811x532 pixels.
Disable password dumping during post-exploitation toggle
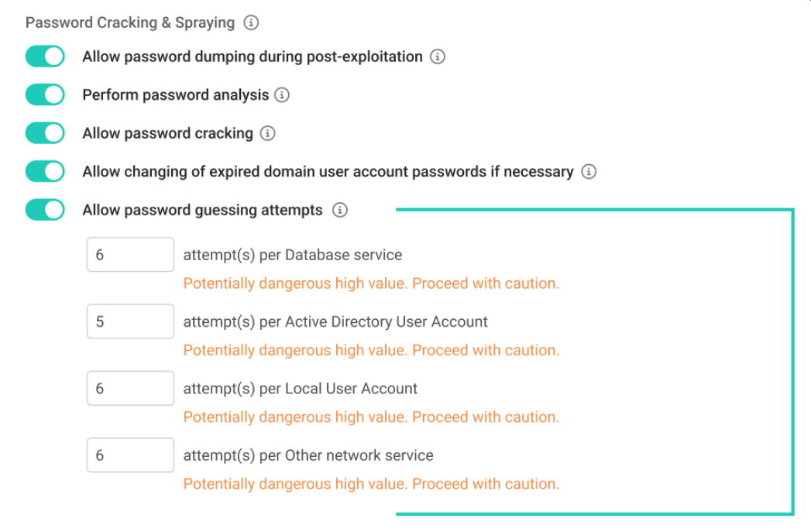coord(45,57)
